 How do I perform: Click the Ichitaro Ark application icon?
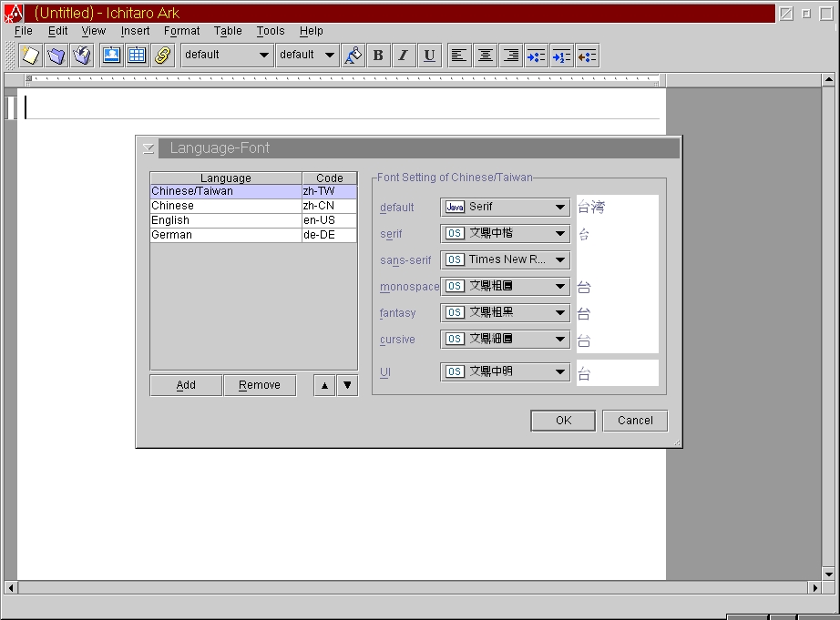tap(14, 13)
